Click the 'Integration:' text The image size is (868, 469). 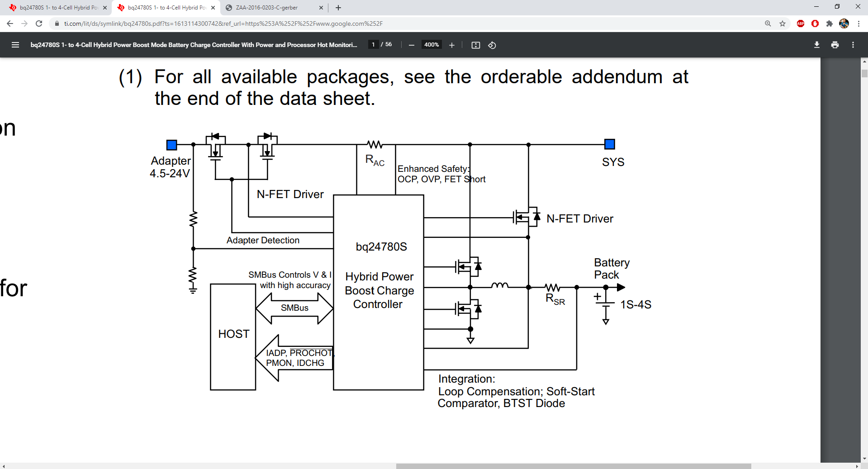[x=467, y=379]
